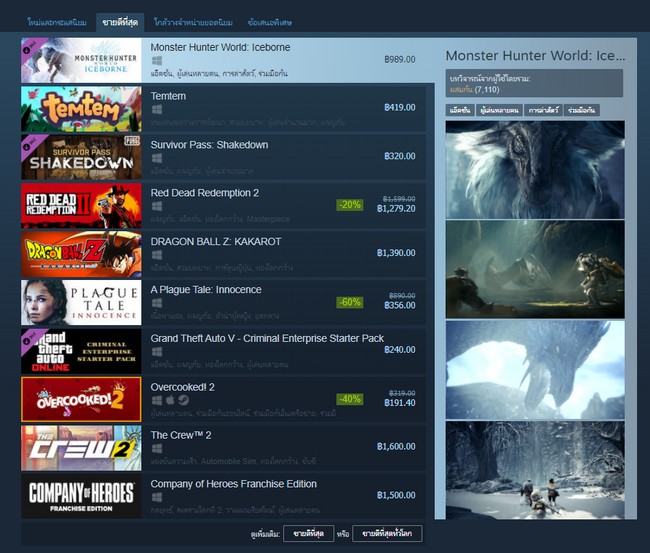Click the ฿356.00 price for Plague Tale
This screenshot has width=650, height=553.
click(400, 306)
